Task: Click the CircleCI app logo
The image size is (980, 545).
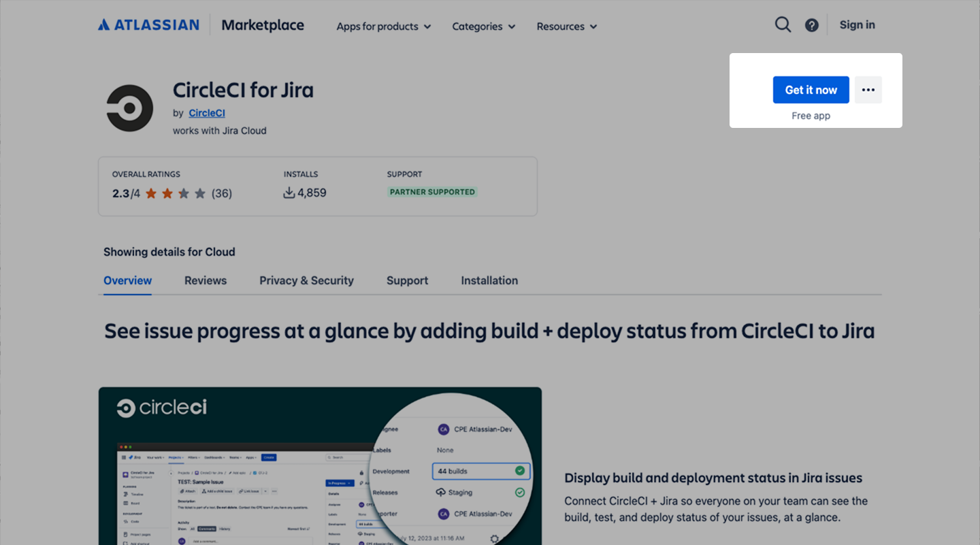Action: 130,108
